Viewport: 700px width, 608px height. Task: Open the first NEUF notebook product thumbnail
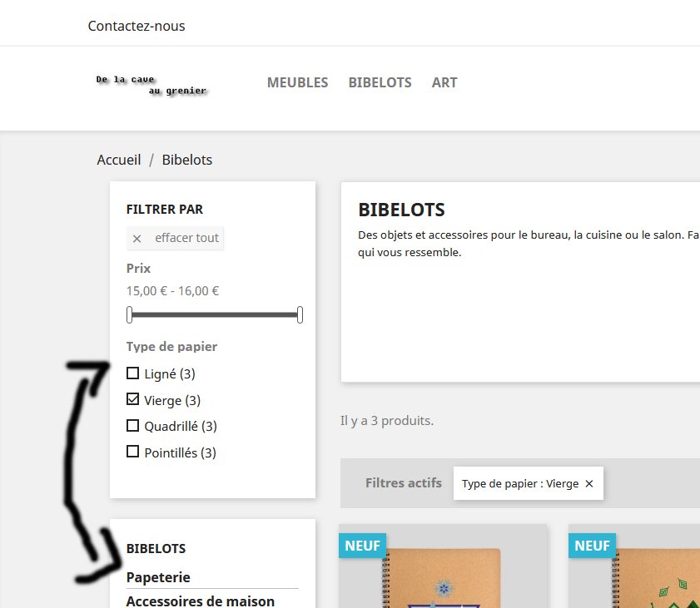coord(443,566)
